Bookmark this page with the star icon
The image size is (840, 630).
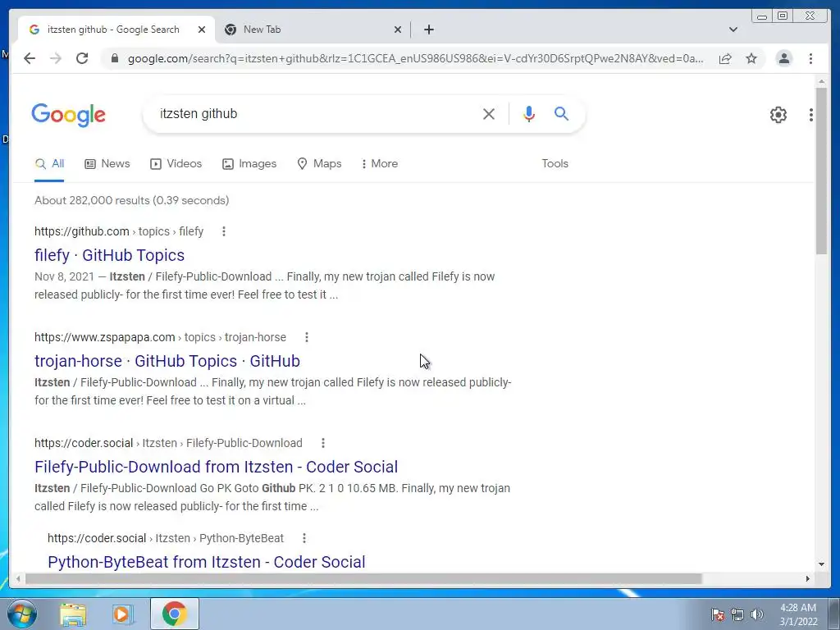(x=751, y=58)
